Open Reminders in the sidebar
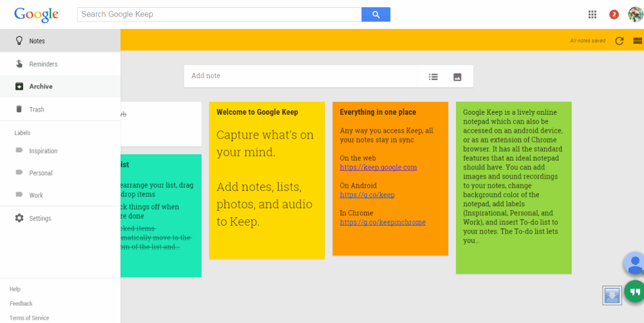This screenshot has height=323, width=644. pos(60,64)
